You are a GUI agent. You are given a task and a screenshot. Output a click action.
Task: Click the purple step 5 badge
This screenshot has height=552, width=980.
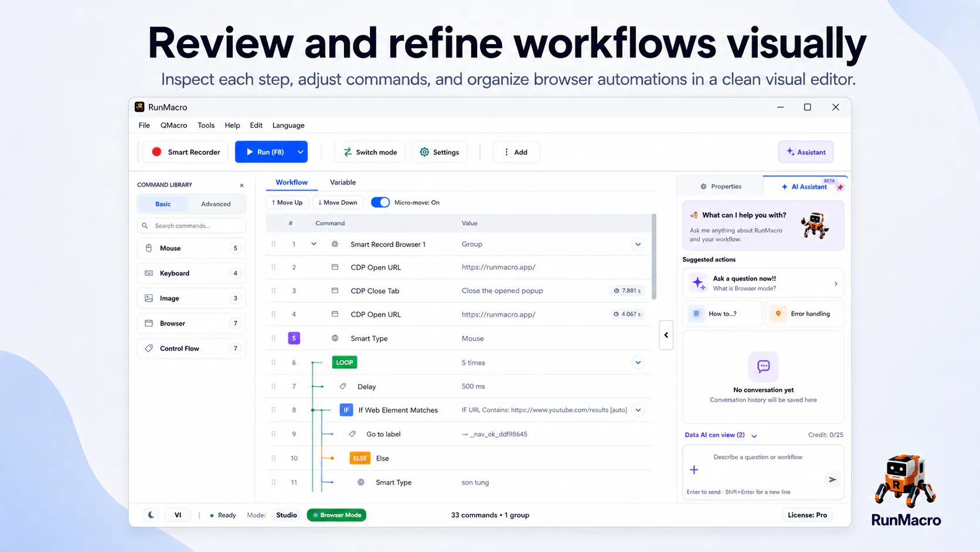pyautogui.click(x=294, y=338)
